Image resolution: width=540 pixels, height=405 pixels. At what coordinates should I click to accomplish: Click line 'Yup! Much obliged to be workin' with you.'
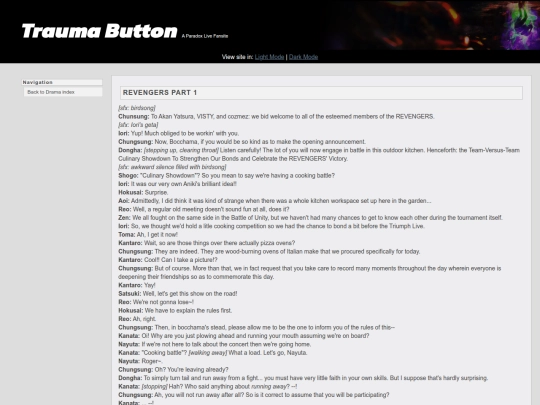(x=178, y=133)
